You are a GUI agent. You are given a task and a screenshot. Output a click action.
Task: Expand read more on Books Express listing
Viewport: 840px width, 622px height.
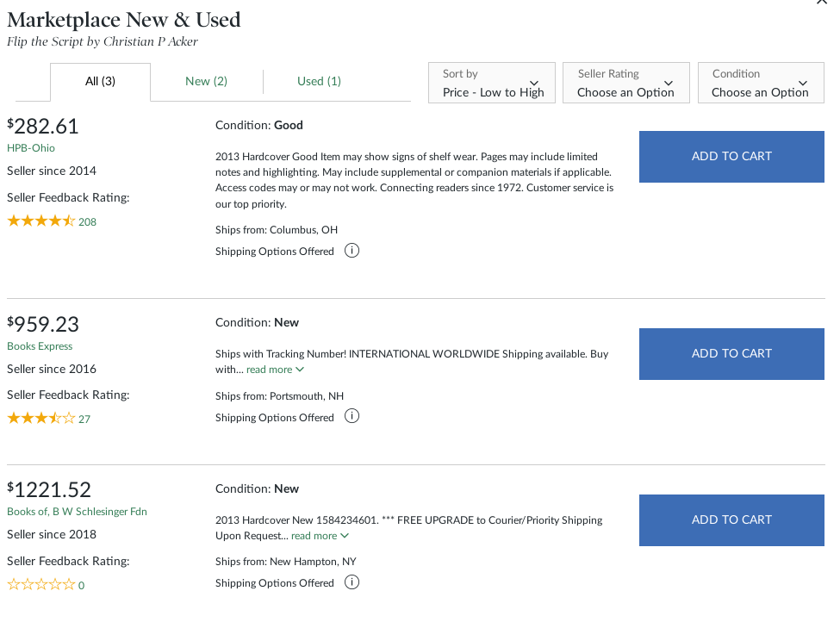click(x=275, y=370)
